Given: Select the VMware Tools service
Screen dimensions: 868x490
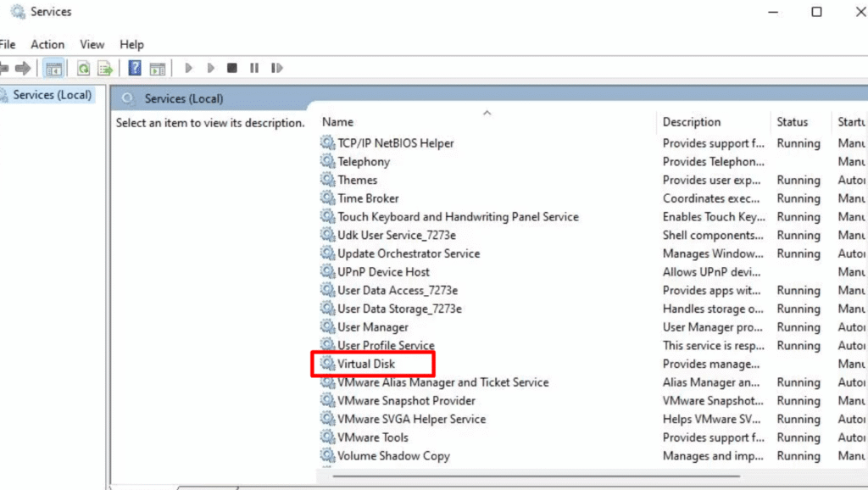Looking at the screenshot, I should [x=373, y=437].
